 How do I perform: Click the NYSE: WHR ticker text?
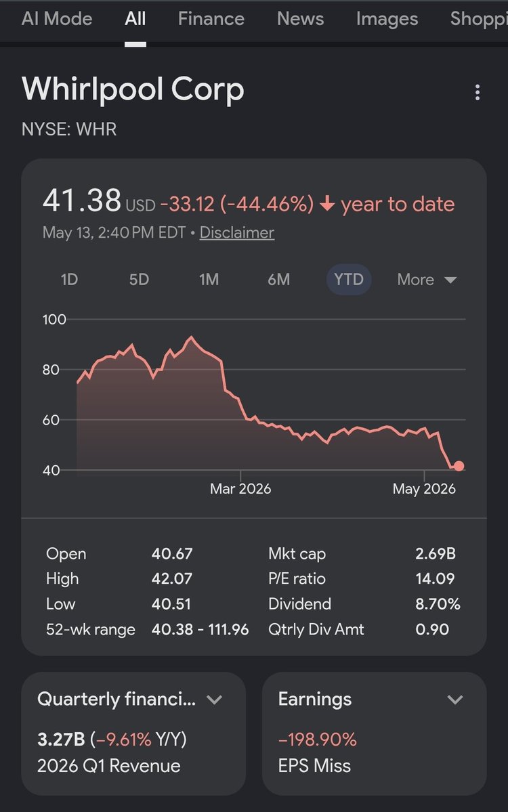coord(69,129)
